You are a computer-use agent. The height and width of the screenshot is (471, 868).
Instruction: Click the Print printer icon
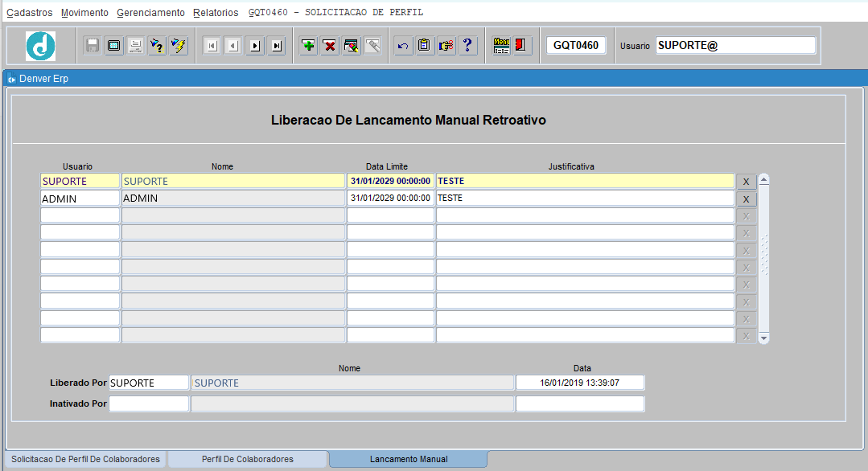click(136, 45)
